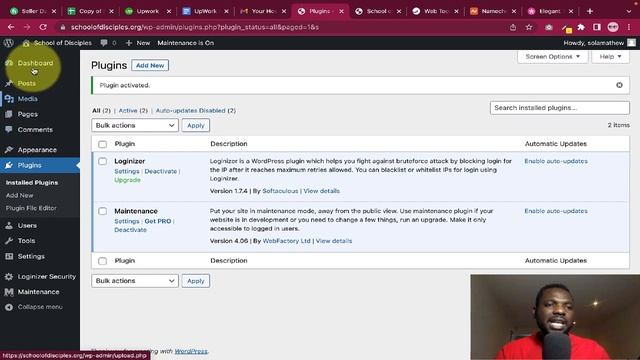Image resolution: width=640 pixels, height=360 pixels.
Task: View details for Maintenance plugin
Action: 333,241
